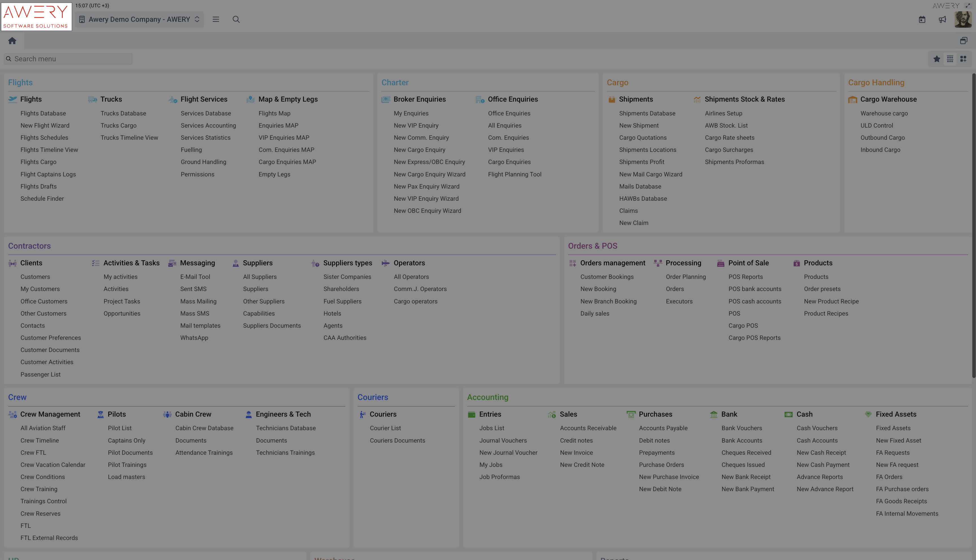Click the magnifier search icon in header

236,19
